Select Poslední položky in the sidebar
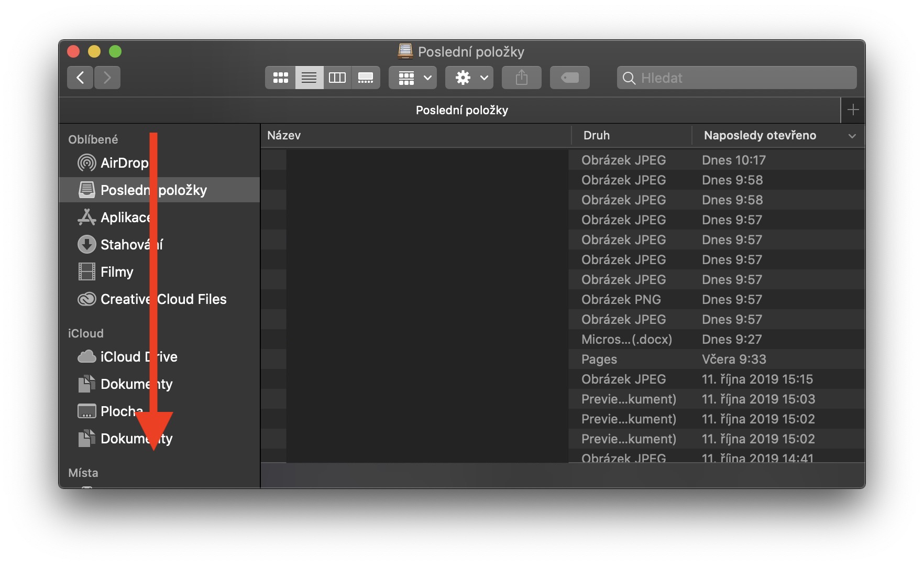Image resolution: width=924 pixels, height=566 pixels. point(159,190)
